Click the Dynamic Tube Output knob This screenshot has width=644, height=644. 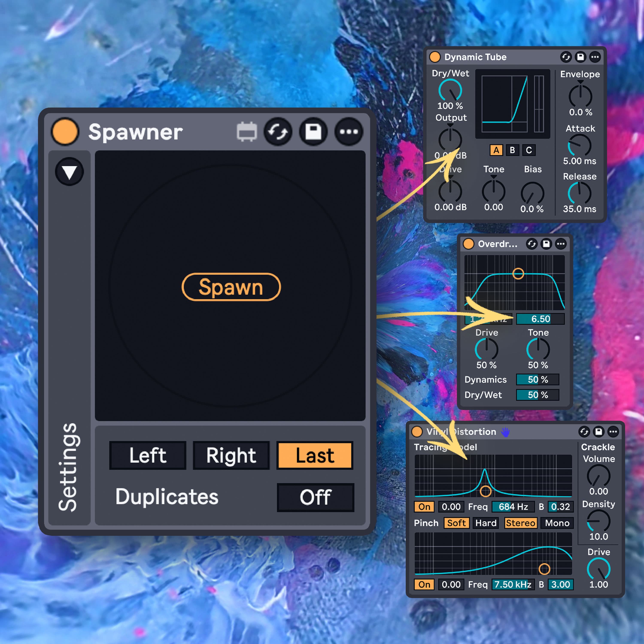point(450,139)
